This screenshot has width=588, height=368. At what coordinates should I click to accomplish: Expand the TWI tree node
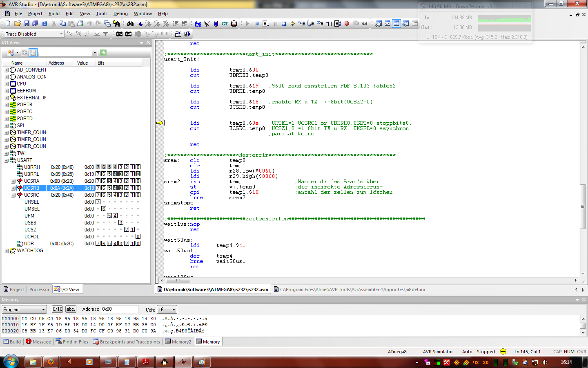point(7,153)
